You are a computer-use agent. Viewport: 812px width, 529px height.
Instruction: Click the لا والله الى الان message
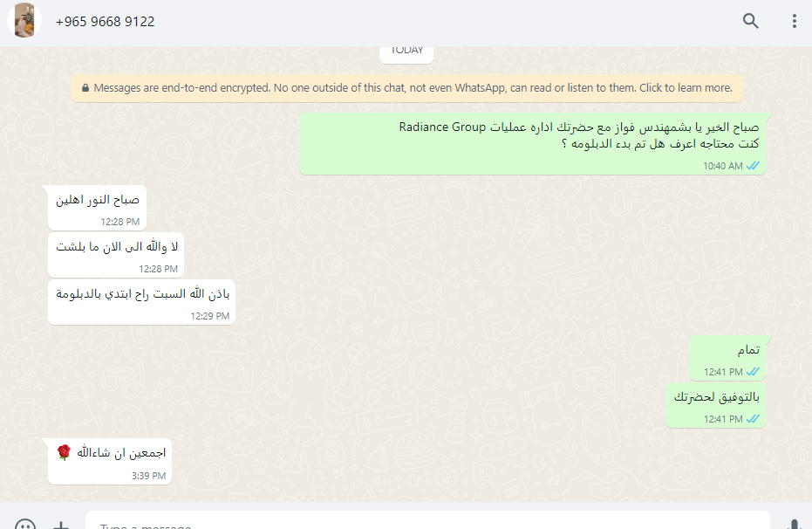pos(116,255)
